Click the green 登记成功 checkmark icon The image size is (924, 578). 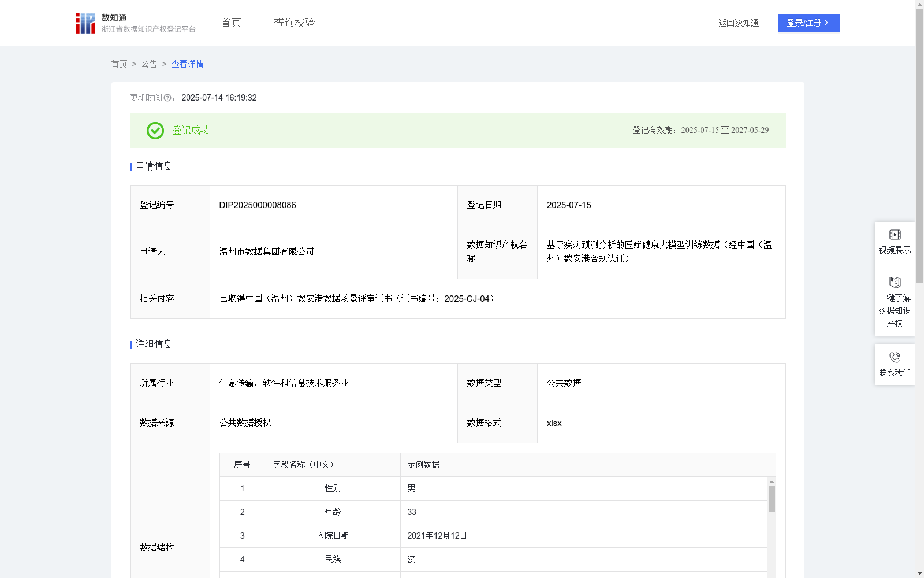pos(155,131)
